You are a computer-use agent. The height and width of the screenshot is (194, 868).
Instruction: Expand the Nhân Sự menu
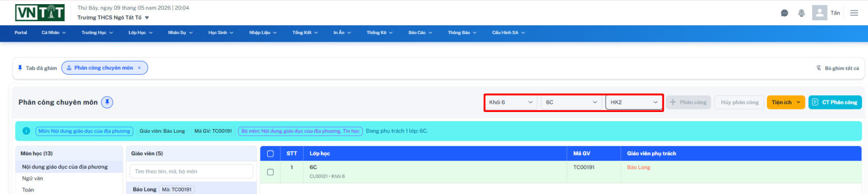[x=180, y=33]
